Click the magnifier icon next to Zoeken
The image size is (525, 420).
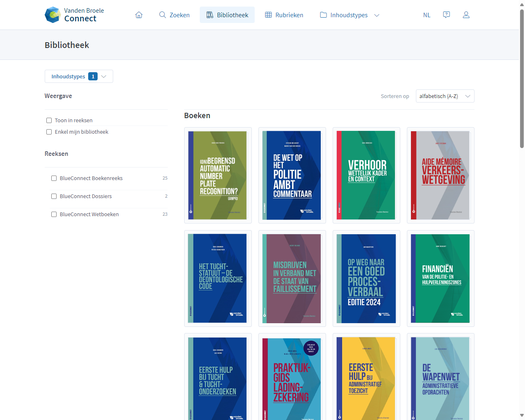[x=162, y=15]
